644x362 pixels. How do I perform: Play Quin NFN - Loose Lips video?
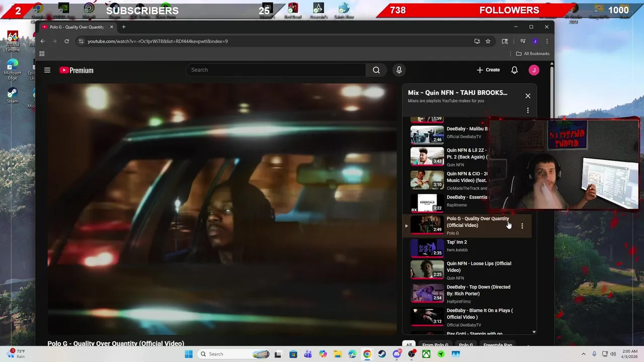(468, 270)
